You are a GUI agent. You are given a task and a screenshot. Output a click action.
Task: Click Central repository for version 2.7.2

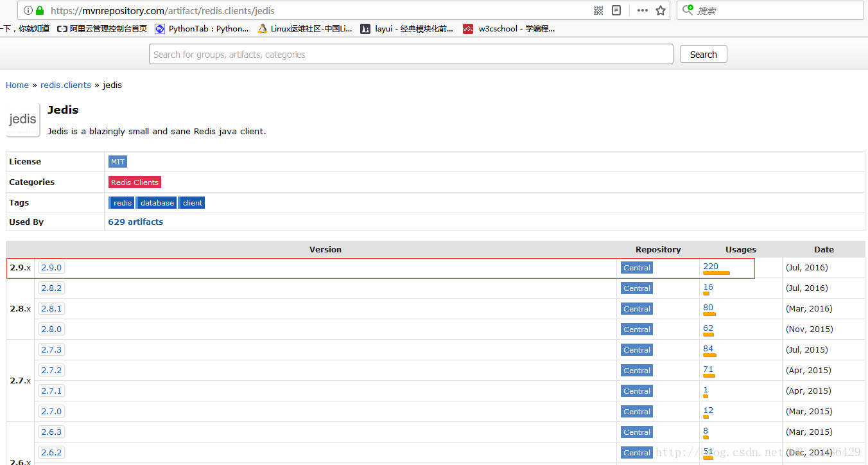(x=637, y=371)
